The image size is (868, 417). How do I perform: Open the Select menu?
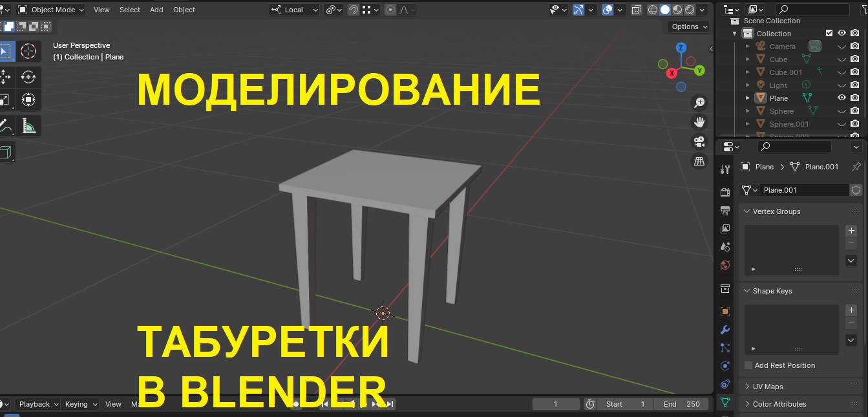pyautogui.click(x=130, y=10)
